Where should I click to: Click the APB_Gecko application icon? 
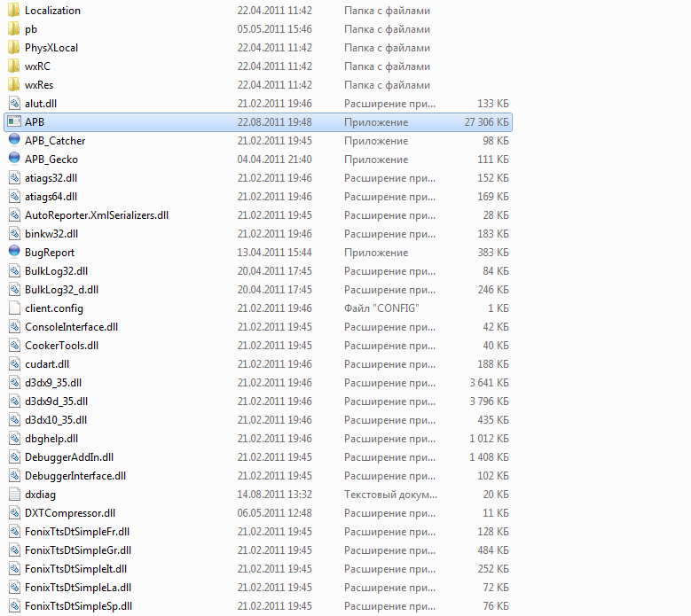tap(13, 160)
